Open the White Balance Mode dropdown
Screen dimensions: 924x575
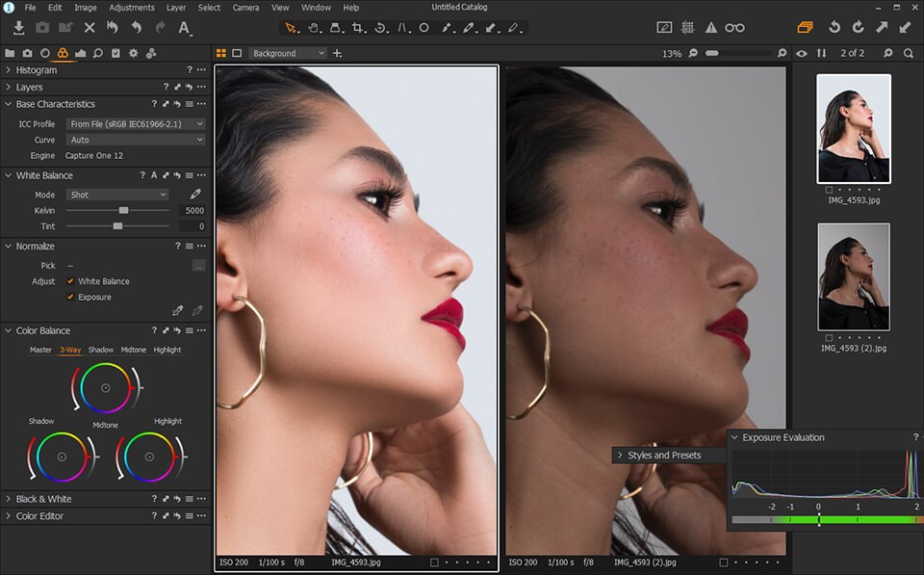115,195
